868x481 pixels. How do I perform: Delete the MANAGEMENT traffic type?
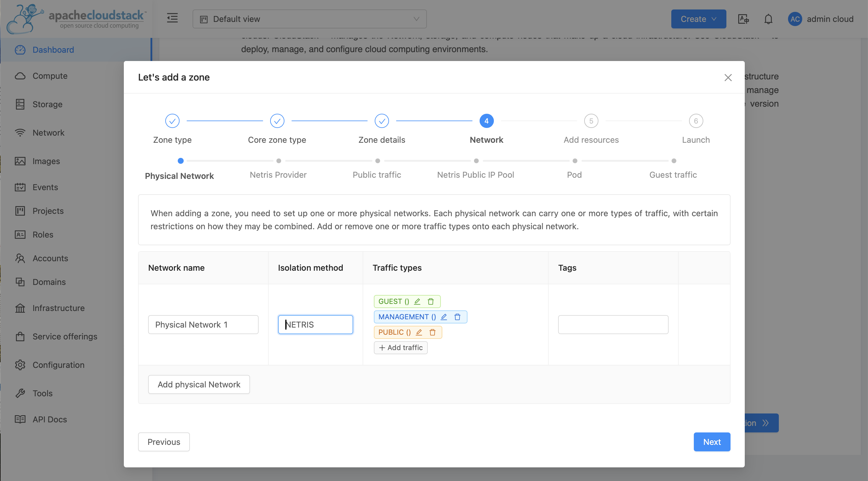pos(457,317)
